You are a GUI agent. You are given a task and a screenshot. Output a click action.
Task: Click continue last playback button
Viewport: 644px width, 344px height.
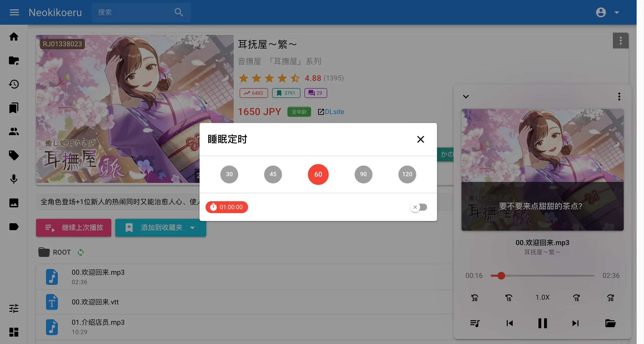tap(73, 228)
